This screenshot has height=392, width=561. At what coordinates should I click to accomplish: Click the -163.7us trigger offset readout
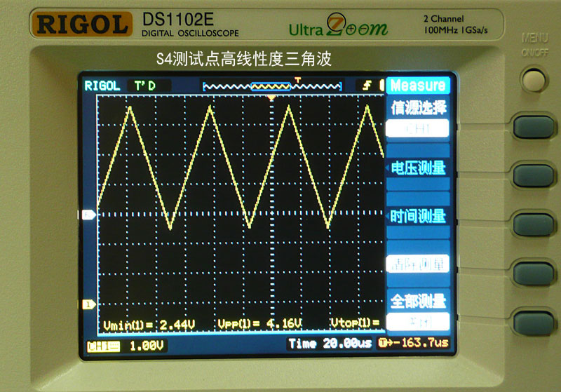(412, 344)
